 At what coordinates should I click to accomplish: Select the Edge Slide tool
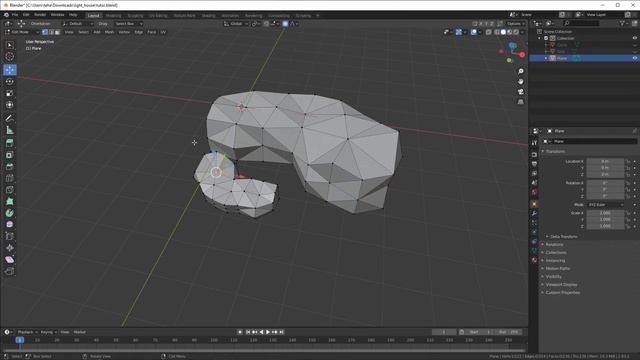10,236
